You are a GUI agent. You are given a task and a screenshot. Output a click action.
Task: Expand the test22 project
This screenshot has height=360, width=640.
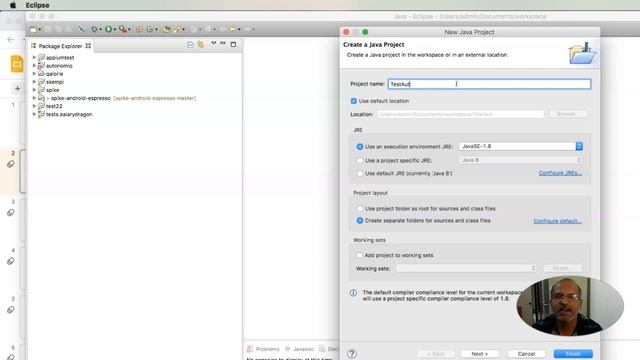pos(34,106)
